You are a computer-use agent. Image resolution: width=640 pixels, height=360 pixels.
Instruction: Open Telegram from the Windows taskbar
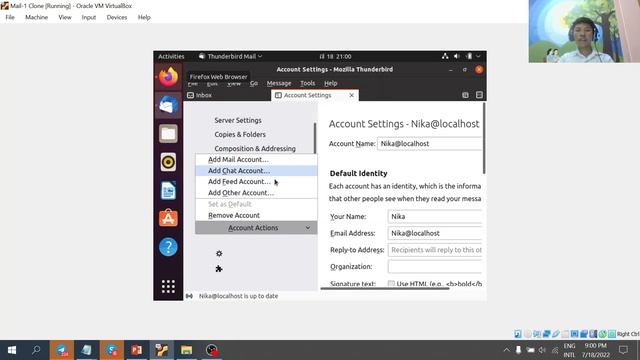(x=62, y=350)
